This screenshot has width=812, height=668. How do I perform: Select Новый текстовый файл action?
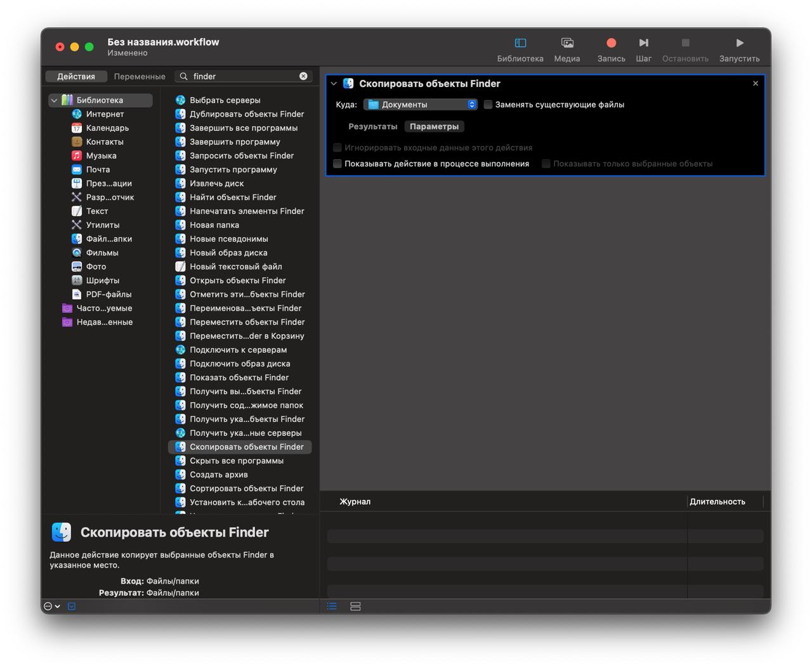click(235, 267)
